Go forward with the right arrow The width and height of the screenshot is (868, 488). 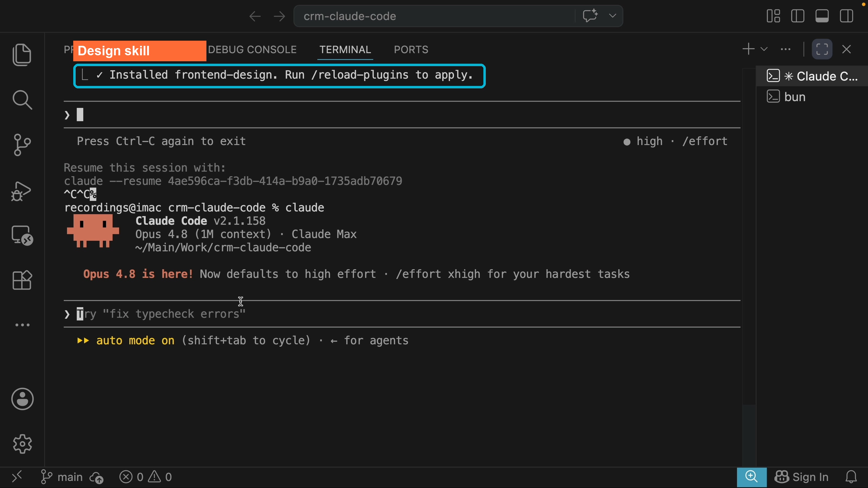tap(279, 16)
